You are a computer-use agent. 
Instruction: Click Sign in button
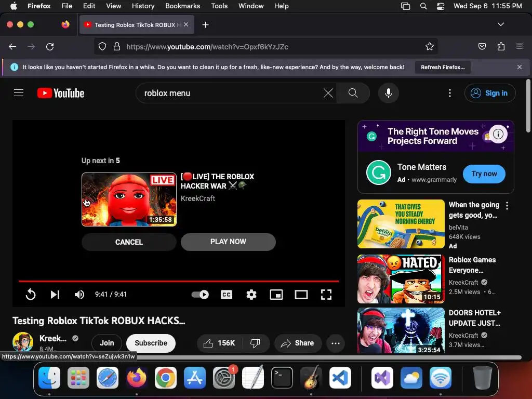pos(490,93)
